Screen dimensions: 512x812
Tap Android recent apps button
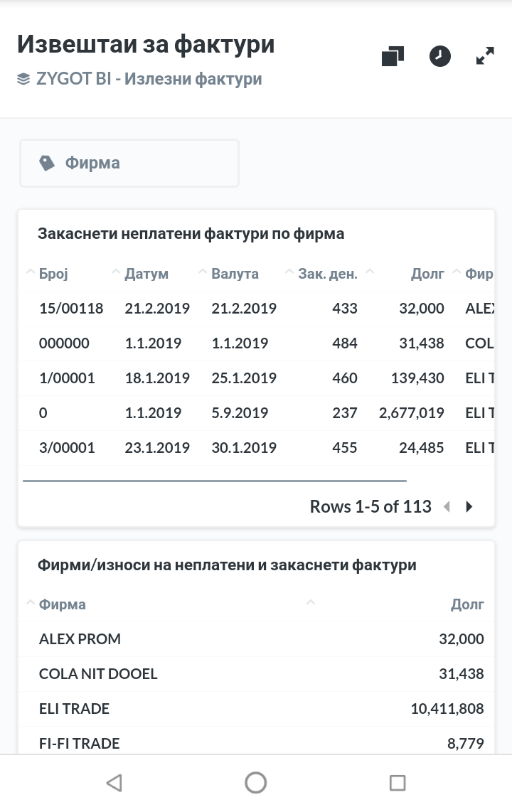click(398, 783)
